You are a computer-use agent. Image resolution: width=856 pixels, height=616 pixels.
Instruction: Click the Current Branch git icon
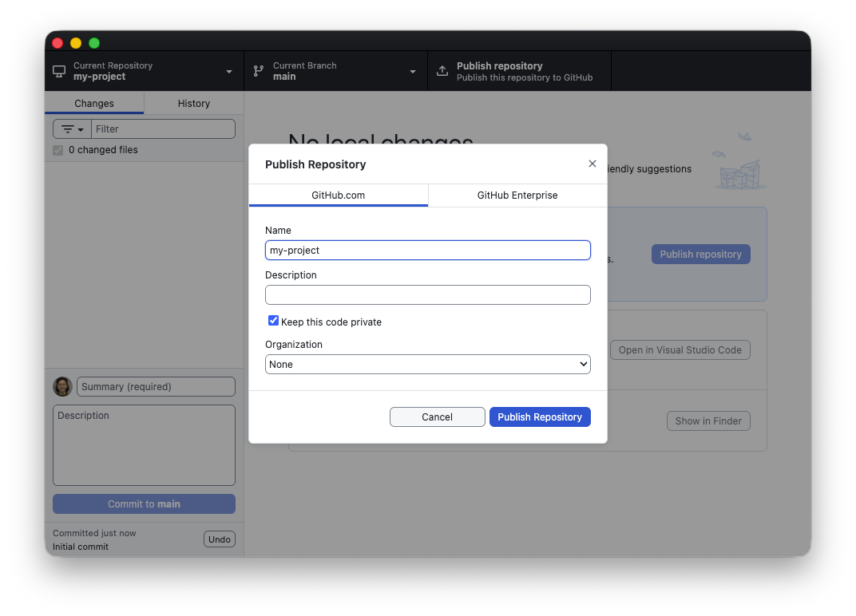pos(259,71)
